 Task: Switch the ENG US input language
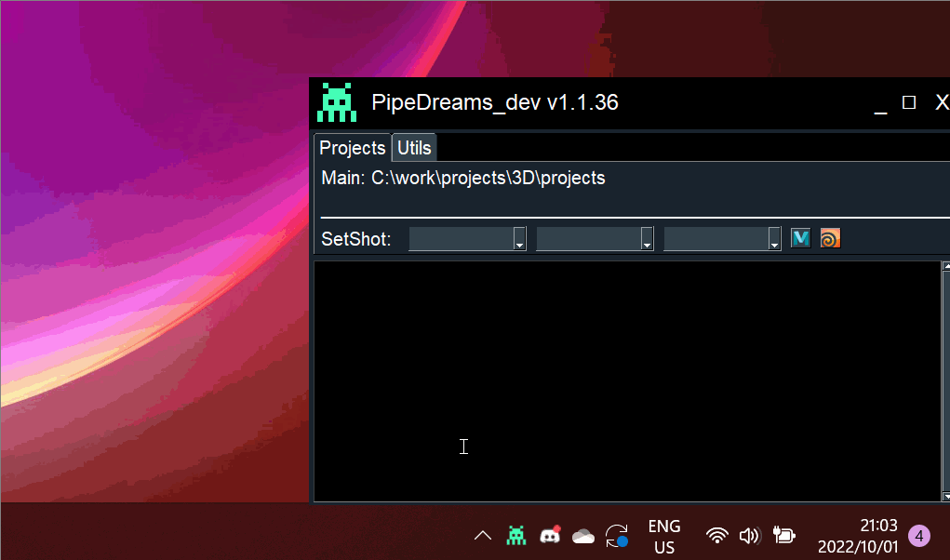[x=664, y=537]
